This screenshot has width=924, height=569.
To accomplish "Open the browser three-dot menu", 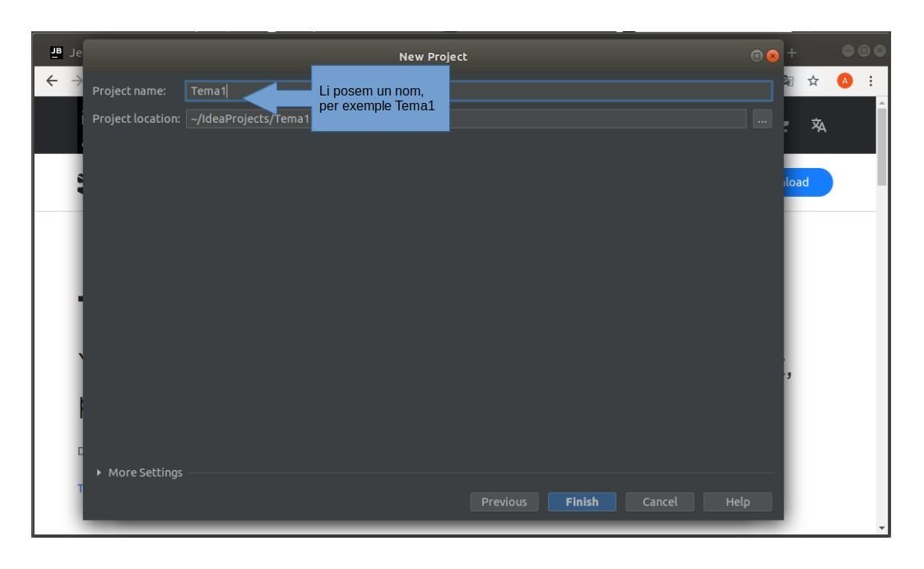I will (x=871, y=81).
